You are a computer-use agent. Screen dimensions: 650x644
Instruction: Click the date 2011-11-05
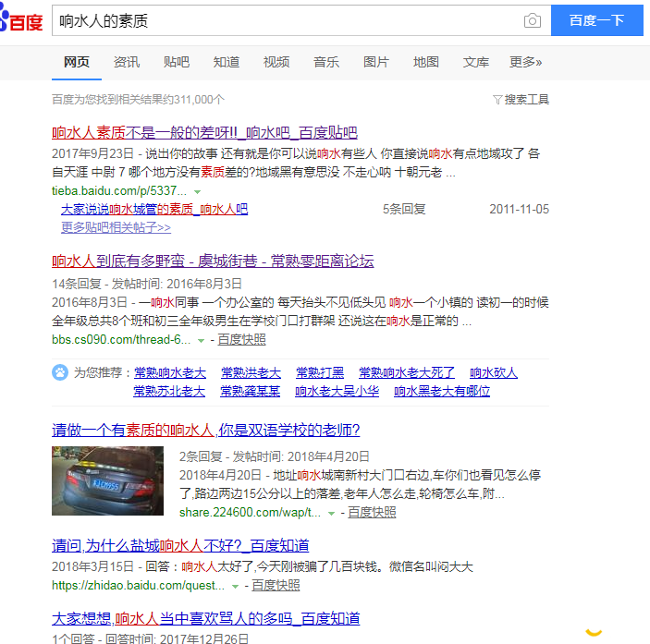click(519, 209)
